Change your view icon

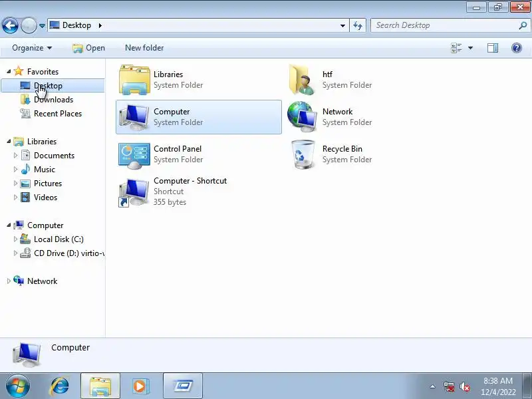[456, 48]
